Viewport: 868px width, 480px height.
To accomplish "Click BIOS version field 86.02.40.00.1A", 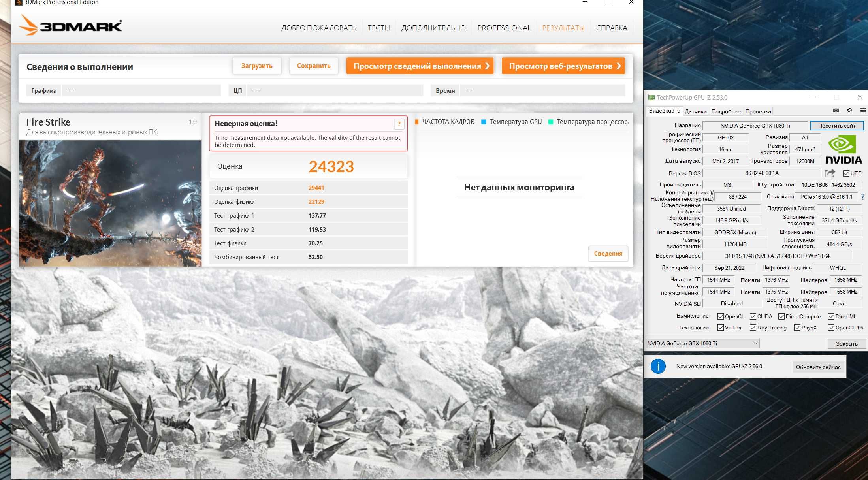I will pos(762,173).
